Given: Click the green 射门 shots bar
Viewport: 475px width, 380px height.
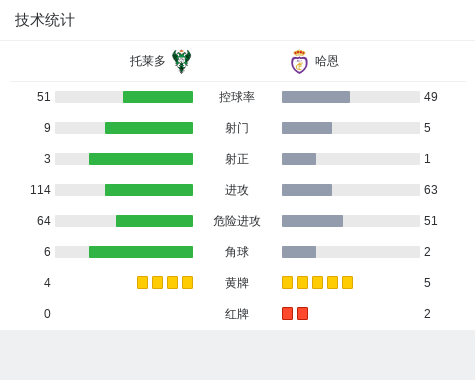Looking at the screenshot, I should point(149,128).
